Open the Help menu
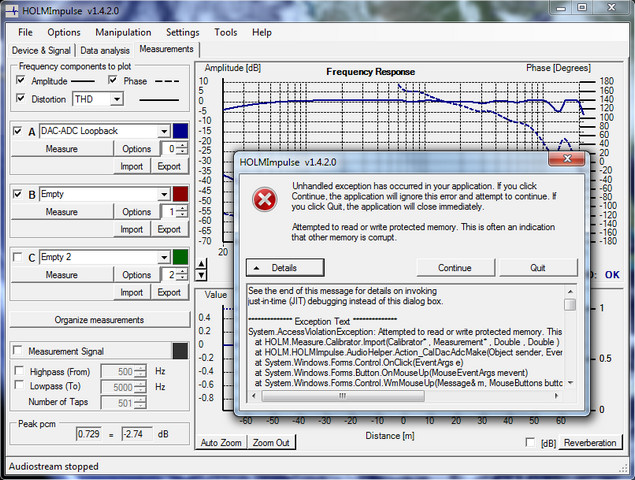This screenshot has width=635, height=480. 262,32
